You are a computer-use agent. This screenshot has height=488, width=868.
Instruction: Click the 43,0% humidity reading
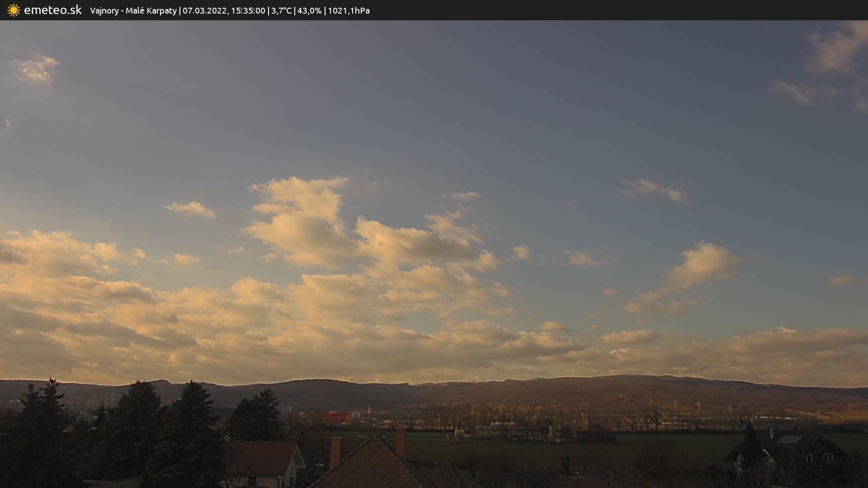[x=309, y=10]
